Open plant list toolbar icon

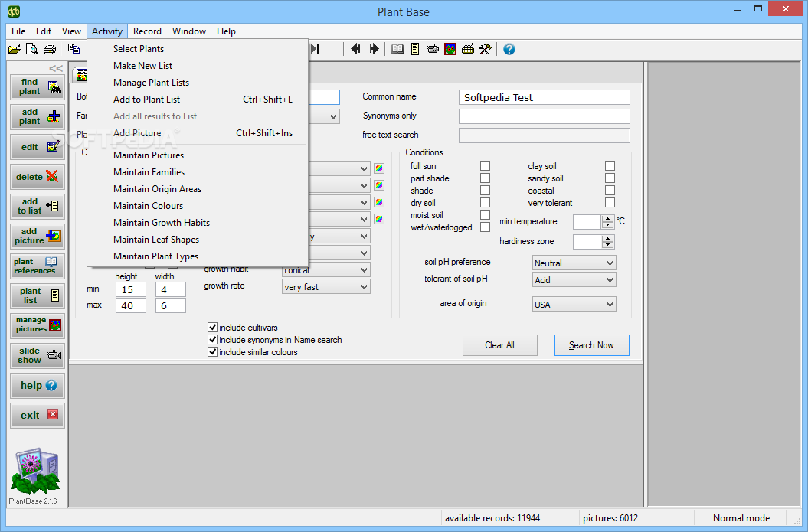click(415, 50)
